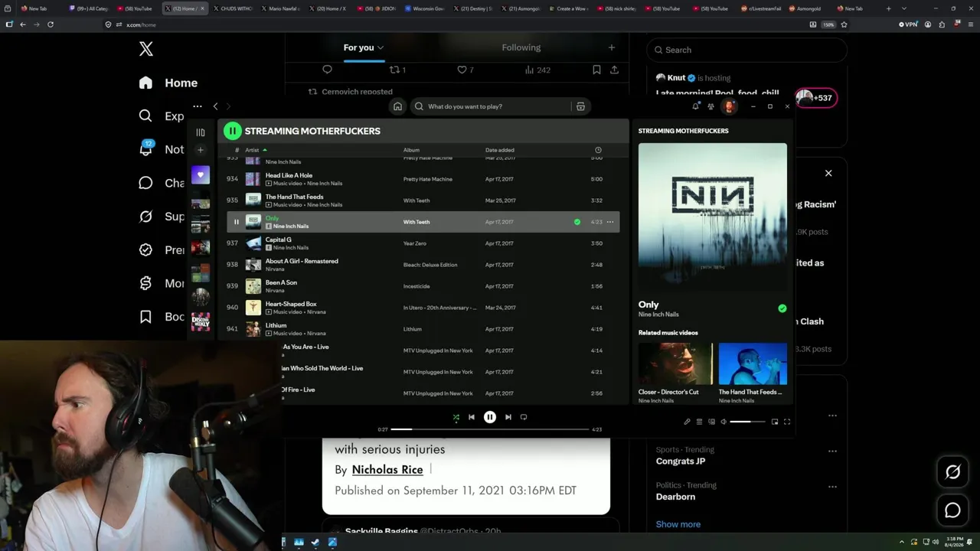The image size is (980, 551).
Task: Pause the highlighted track Only in the list
Action: pyautogui.click(x=236, y=222)
